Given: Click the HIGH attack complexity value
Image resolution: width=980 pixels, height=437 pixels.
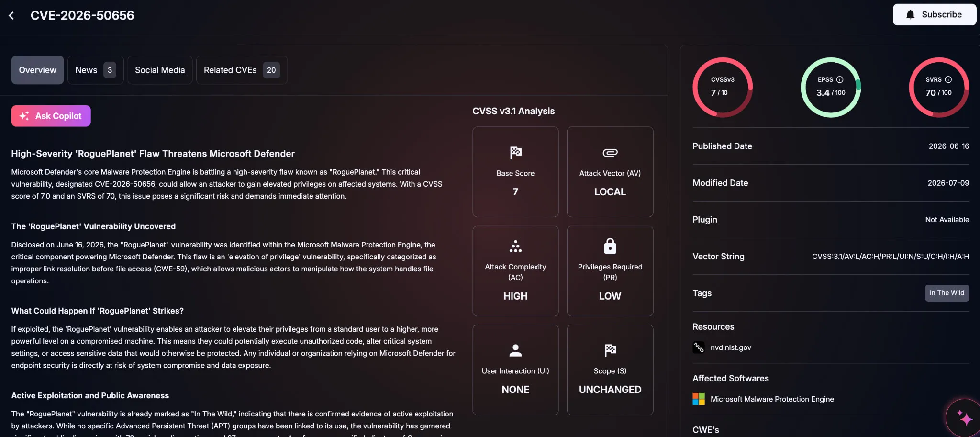Looking at the screenshot, I should click(515, 296).
